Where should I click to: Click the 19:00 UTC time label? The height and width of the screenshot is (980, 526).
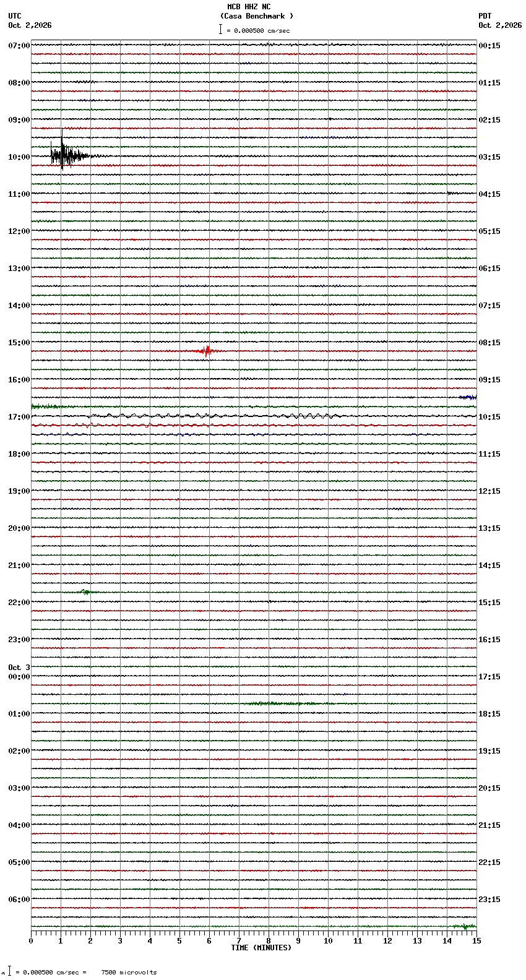coord(19,491)
